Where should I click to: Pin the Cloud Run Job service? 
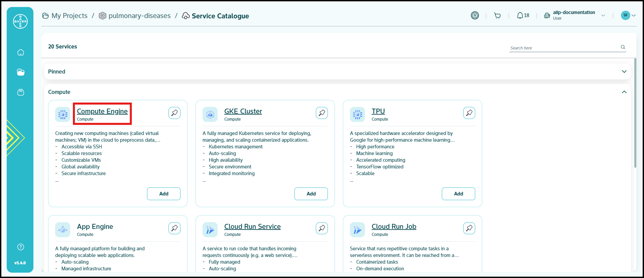(469, 228)
